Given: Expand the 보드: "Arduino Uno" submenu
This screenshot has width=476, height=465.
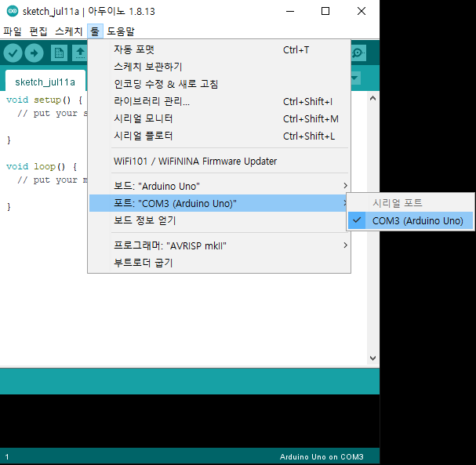Looking at the screenshot, I should pos(219,186).
